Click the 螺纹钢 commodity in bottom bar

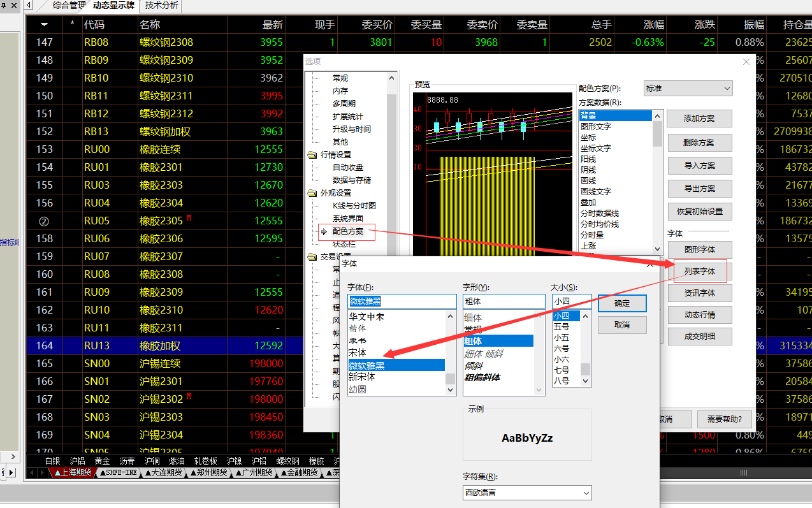coord(287,461)
